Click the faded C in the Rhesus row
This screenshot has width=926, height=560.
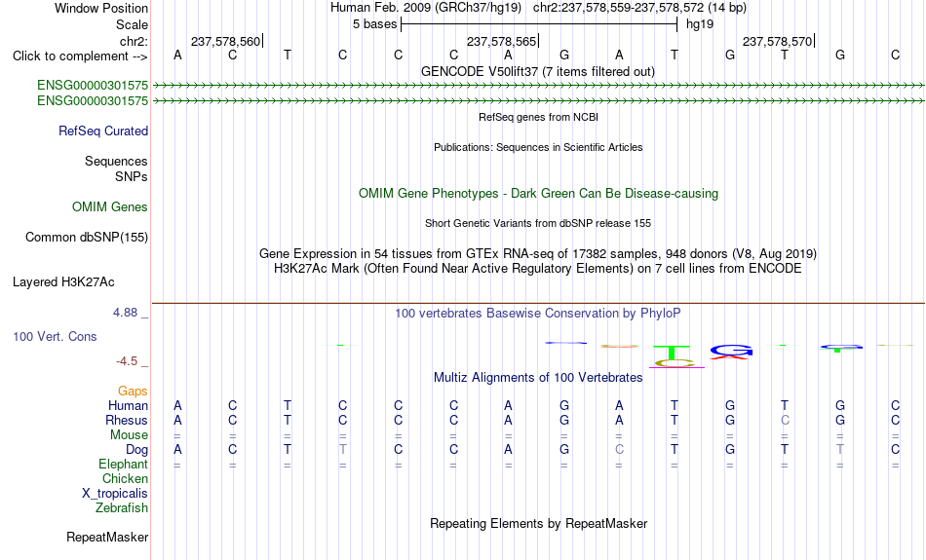[x=785, y=420]
